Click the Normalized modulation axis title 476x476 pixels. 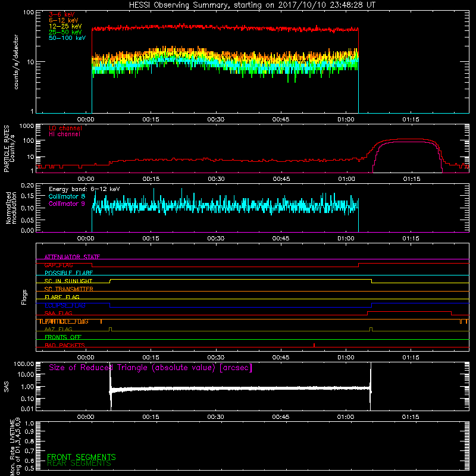coord(11,208)
